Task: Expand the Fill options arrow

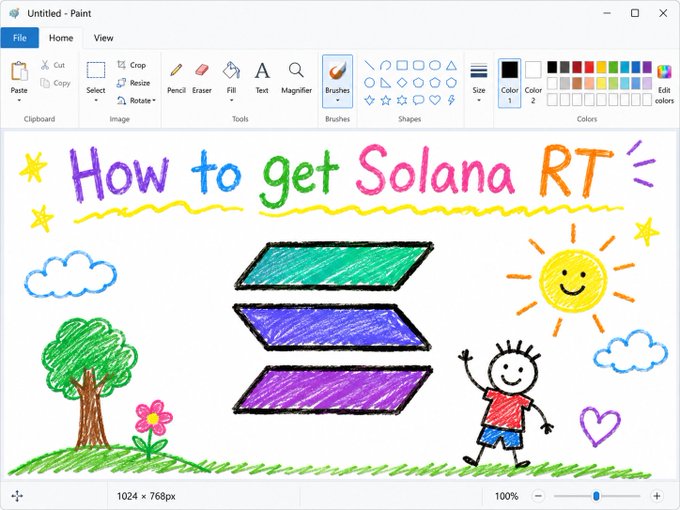Action: [231, 101]
